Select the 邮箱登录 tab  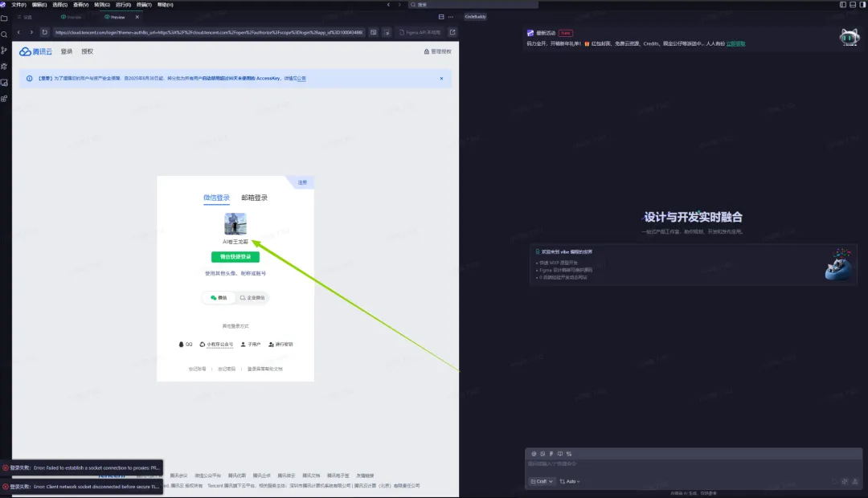(x=254, y=198)
